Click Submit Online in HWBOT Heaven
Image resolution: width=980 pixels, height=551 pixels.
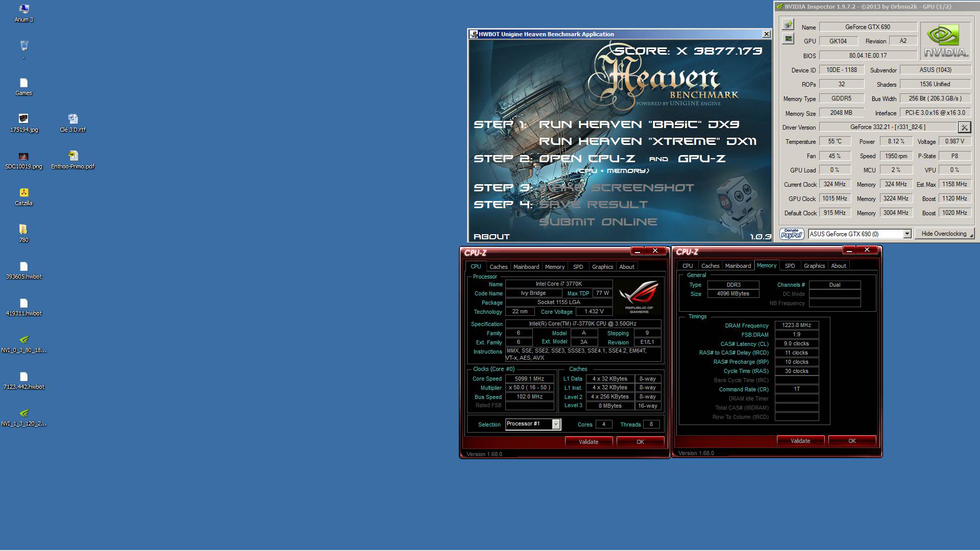pyautogui.click(x=598, y=222)
